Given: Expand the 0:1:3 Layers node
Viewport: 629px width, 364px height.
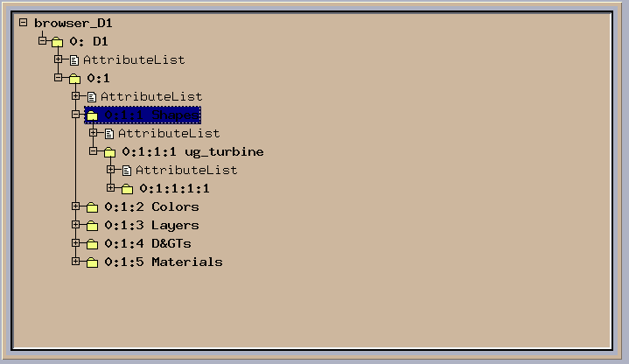Looking at the screenshot, I should (x=76, y=225).
